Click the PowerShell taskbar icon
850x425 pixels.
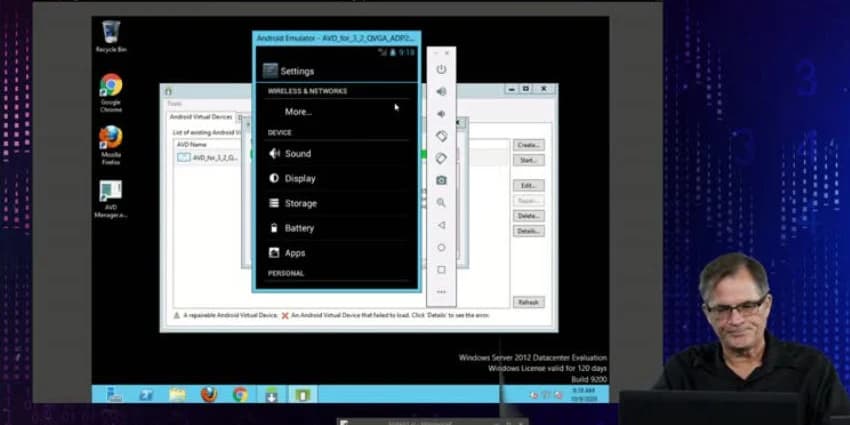click(x=146, y=394)
